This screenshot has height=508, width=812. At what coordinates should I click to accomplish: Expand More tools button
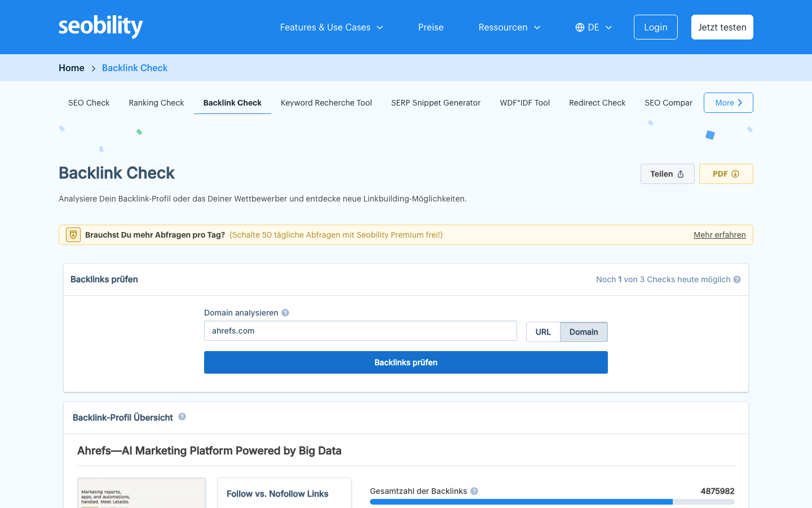click(729, 103)
